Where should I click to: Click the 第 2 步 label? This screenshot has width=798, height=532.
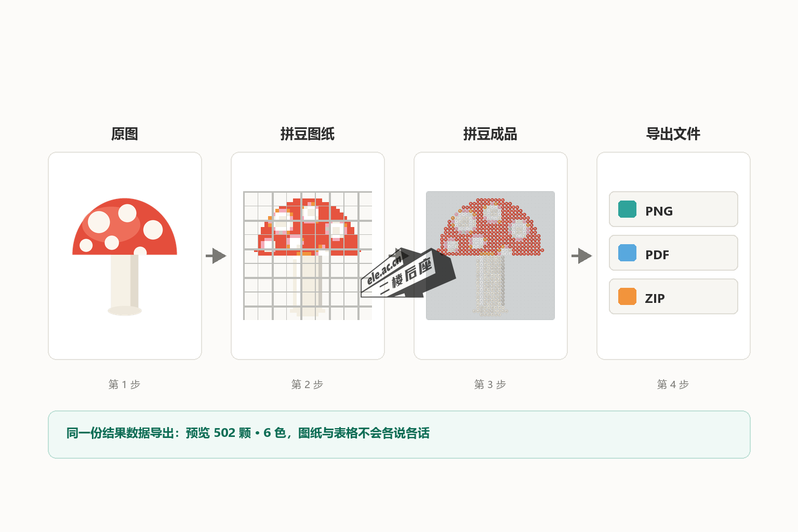tap(308, 384)
